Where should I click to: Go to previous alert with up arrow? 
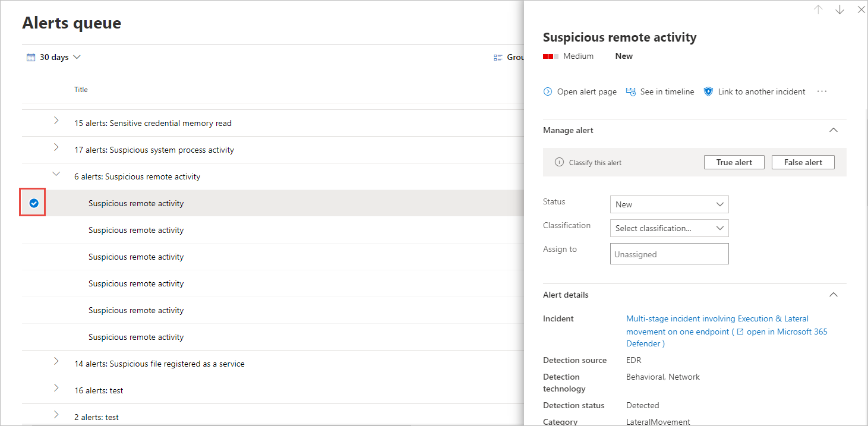coord(818,10)
